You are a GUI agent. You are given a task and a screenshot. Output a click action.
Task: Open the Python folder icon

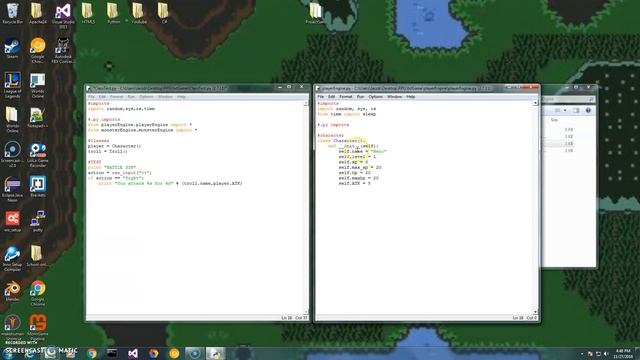[113, 13]
